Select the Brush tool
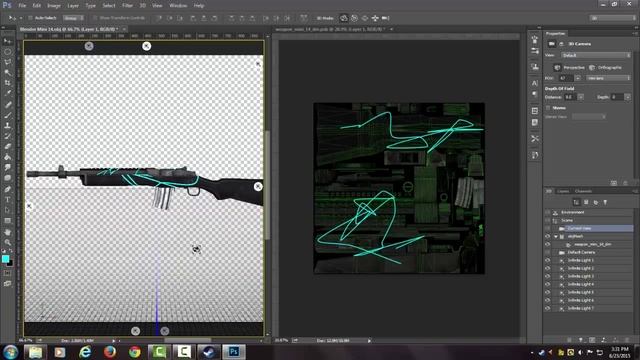This screenshot has width=640, height=360. (7, 116)
